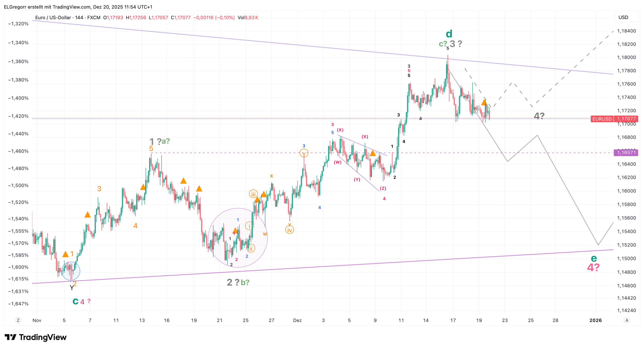Click the pink '4?' label below e
Screen dimensions: 644x349
(593, 268)
